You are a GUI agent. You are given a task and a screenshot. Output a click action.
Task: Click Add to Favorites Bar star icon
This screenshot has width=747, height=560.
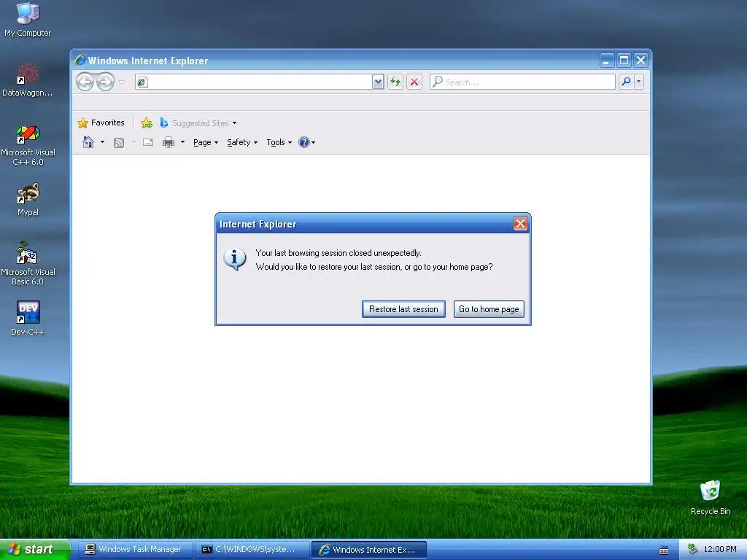(x=147, y=122)
